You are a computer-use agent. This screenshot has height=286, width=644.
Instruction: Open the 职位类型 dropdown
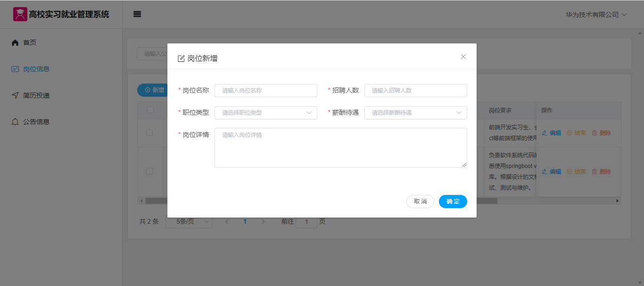tap(265, 113)
